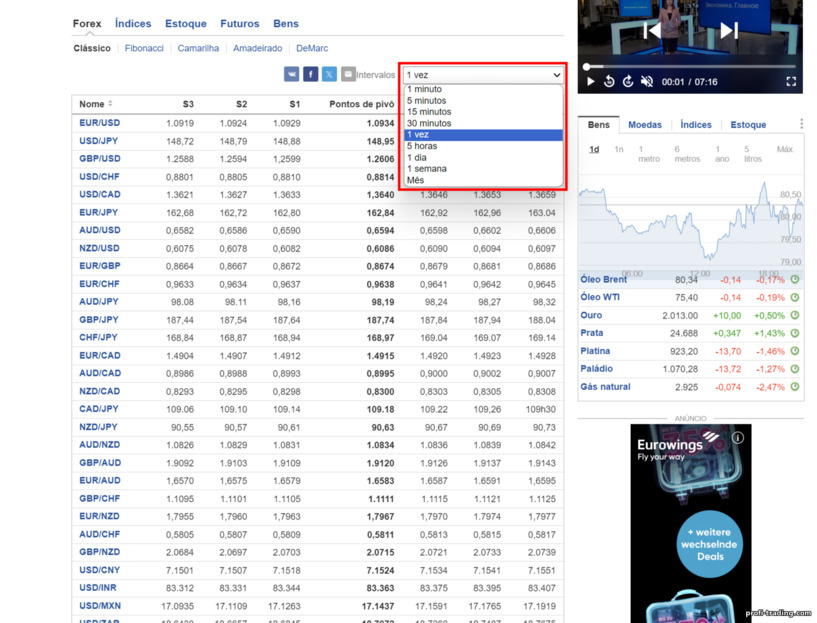Click the Pontos de pivô header
This screenshot has width=817, height=623.
coord(362,104)
